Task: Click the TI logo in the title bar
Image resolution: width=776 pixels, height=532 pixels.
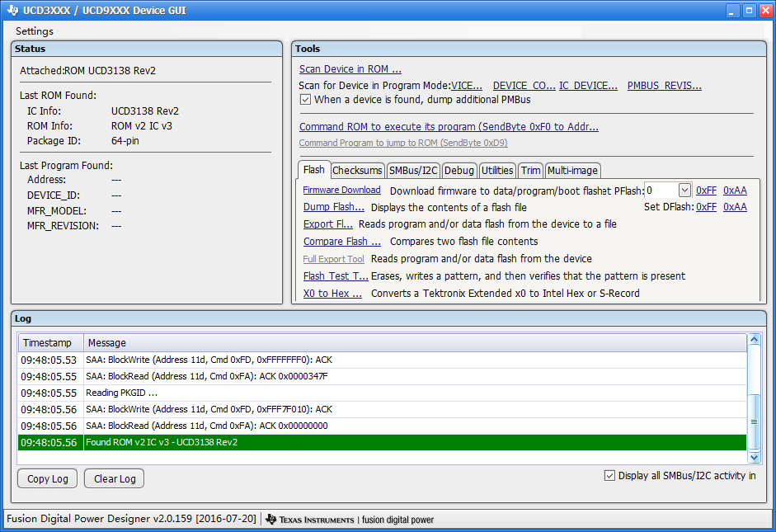Action: tap(12, 11)
